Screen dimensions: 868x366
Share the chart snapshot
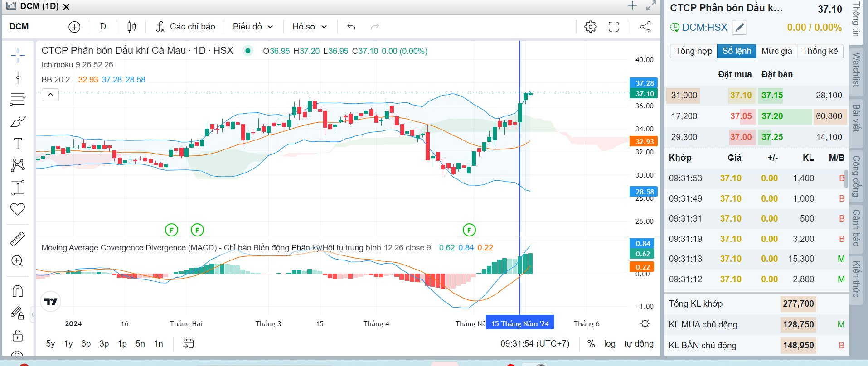(645, 27)
